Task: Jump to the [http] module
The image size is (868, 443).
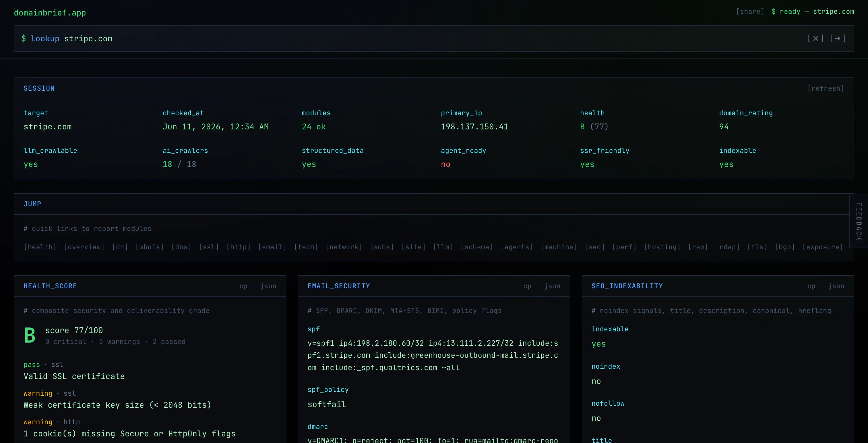Action: (x=239, y=247)
